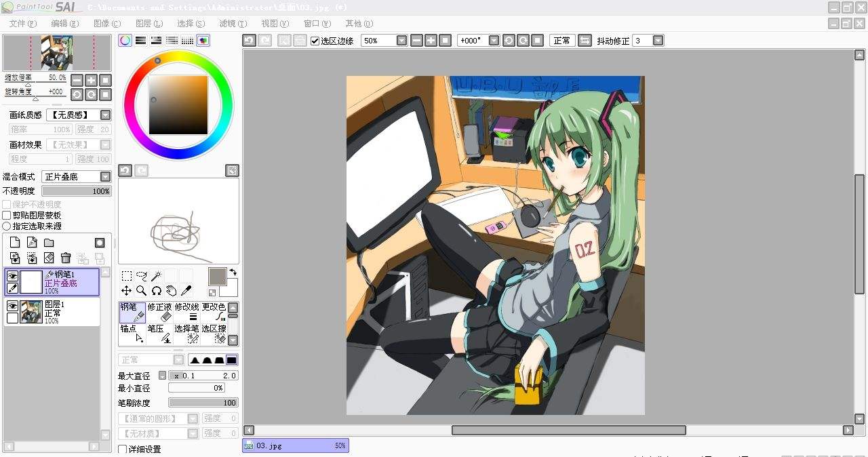The width and height of the screenshot is (868, 457).
Task: Open the 滤镜 menu
Action: click(232, 23)
